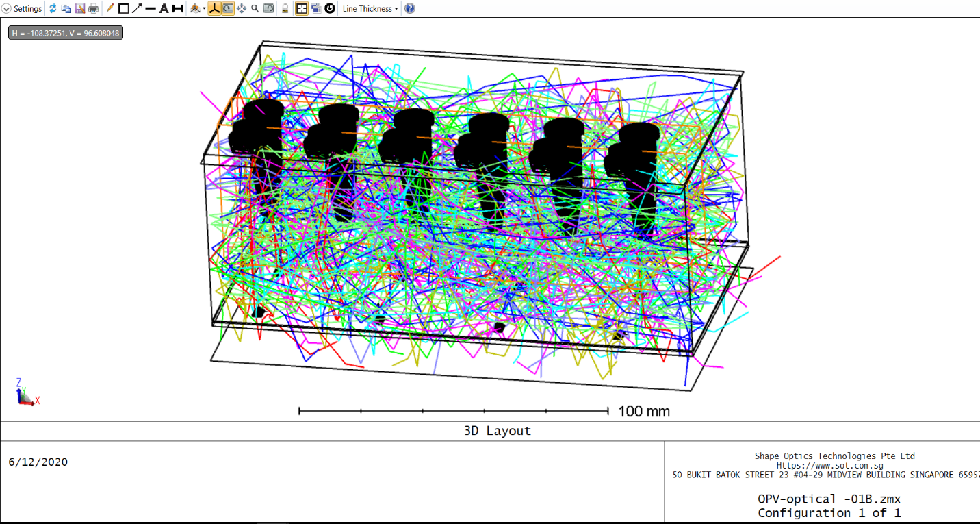Refresh the 3D layout view
The width and height of the screenshot is (980, 524).
52,8
